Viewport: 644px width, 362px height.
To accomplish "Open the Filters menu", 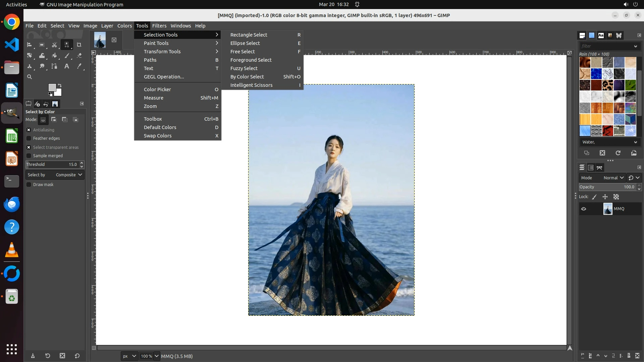I will coord(159,26).
